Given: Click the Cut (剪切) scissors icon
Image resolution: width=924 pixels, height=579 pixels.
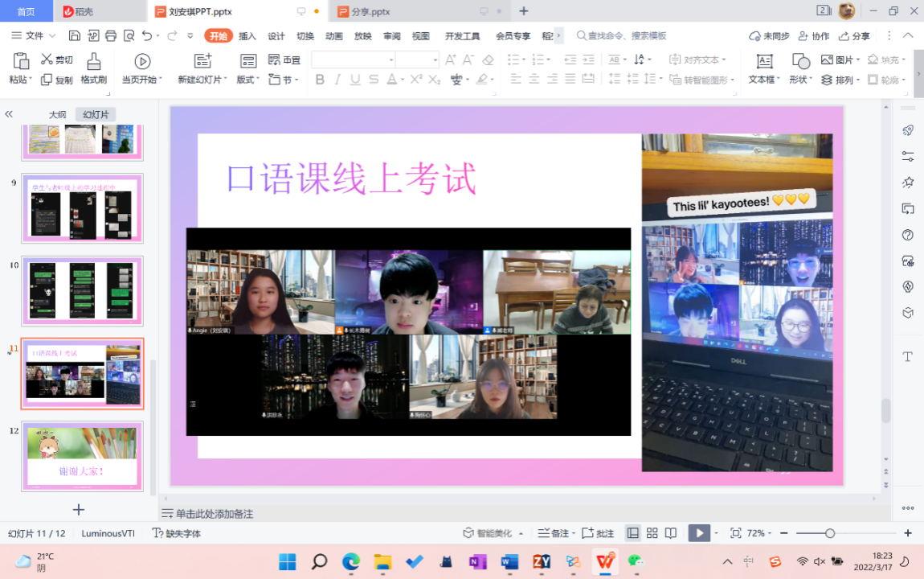Looking at the screenshot, I should [x=47, y=60].
